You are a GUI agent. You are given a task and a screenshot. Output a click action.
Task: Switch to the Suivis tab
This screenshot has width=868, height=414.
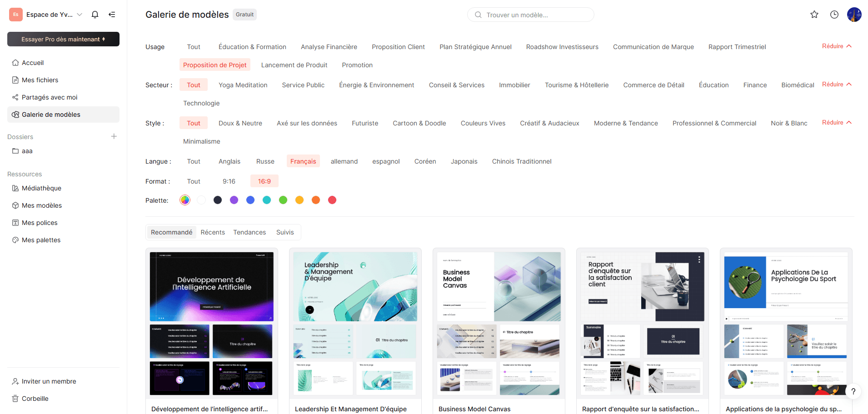point(285,232)
